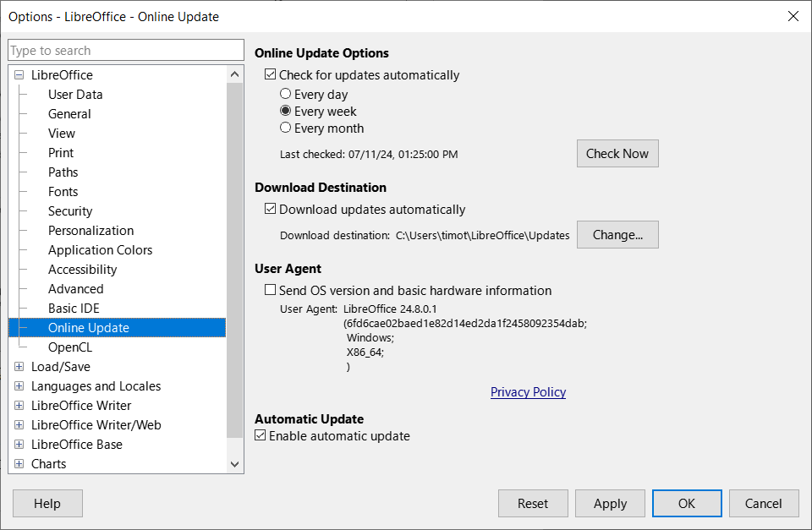Open the Privacy Policy link
The image size is (812, 530).
[528, 391]
